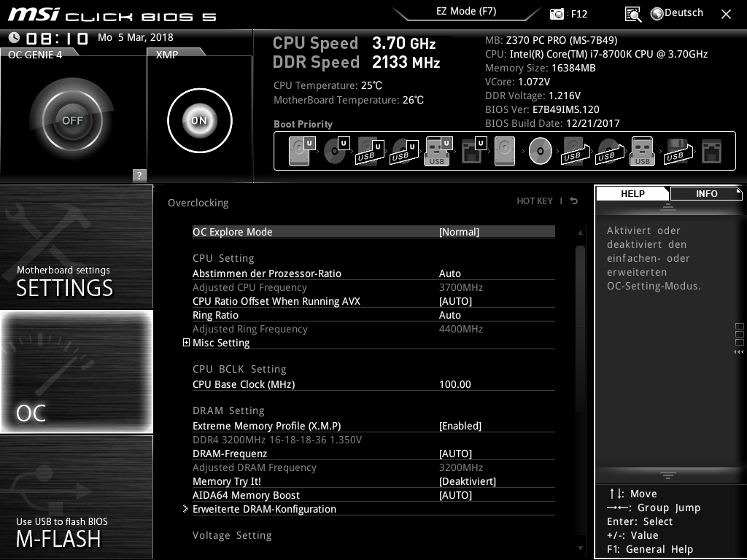The image size is (747, 560).
Task: Click the CPU Temperature 25°C reading
Action: coord(328,85)
